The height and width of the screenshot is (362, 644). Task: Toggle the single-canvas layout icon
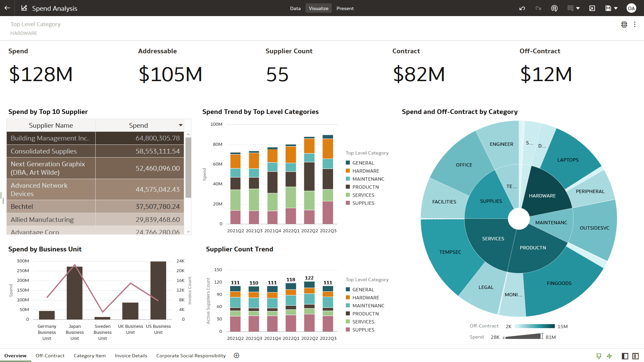(625, 356)
